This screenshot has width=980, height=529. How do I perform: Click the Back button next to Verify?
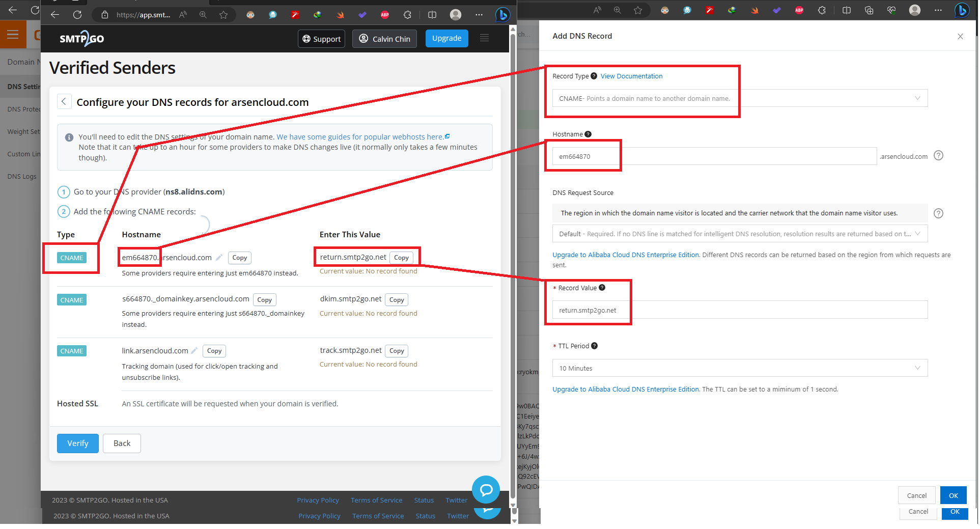[x=122, y=443]
